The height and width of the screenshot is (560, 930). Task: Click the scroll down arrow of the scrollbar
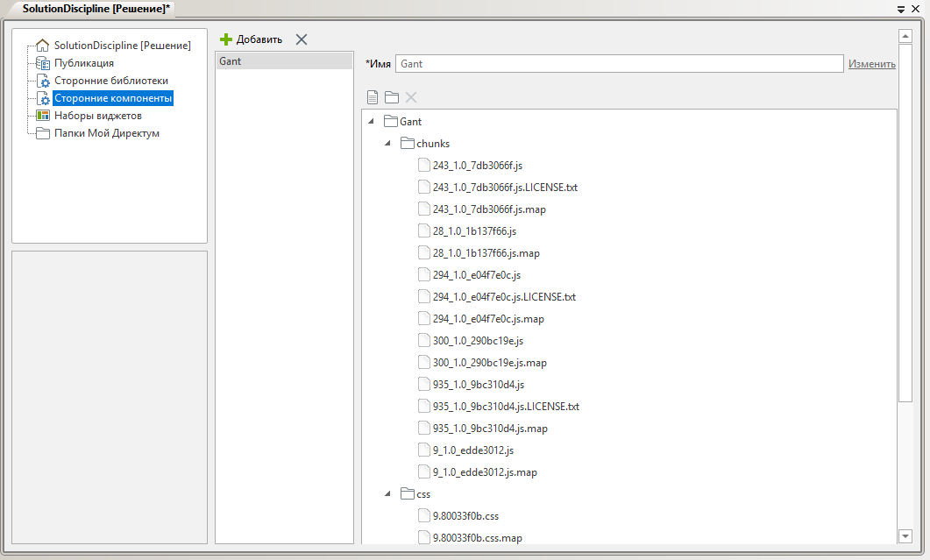coord(905,535)
